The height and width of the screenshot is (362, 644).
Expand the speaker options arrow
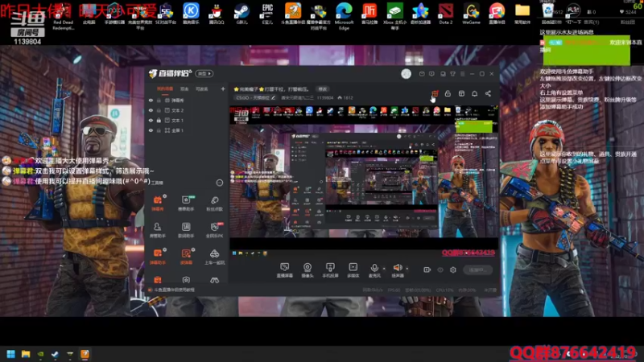click(407, 269)
